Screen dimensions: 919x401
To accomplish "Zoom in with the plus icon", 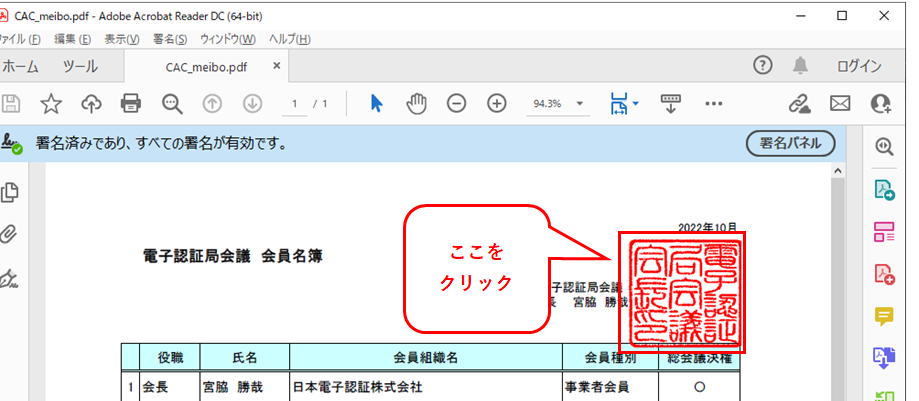I will [496, 103].
